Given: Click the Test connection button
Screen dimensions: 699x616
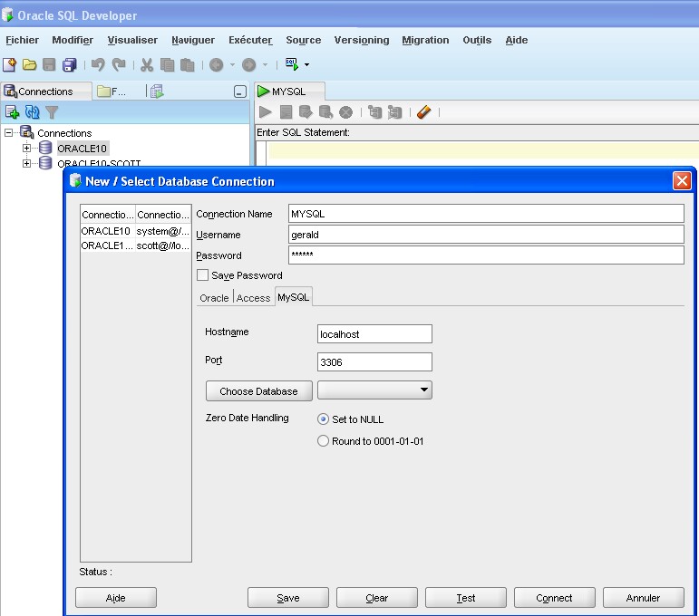Looking at the screenshot, I should (x=465, y=598).
